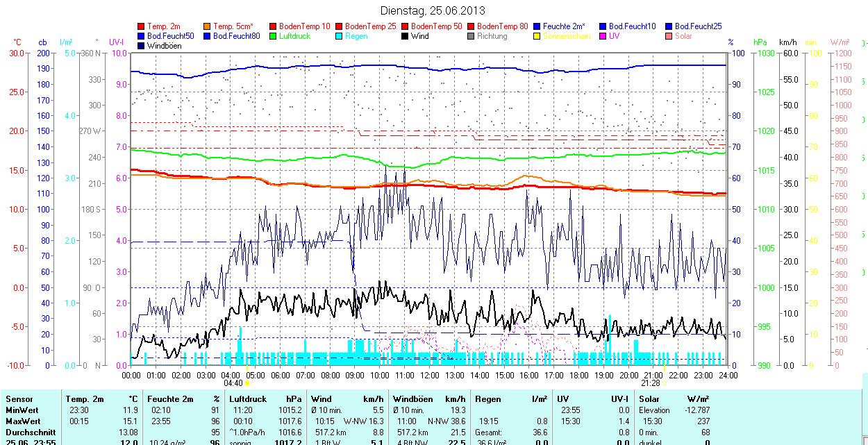This screenshot has height=445, width=868.
Task: Click the Luftdruck column header in table
Action: 248,399
